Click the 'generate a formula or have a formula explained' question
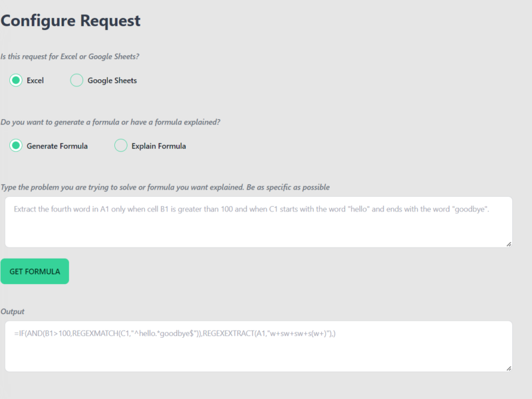The width and height of the screenshot is (532, 399). [x=110, y=122]
